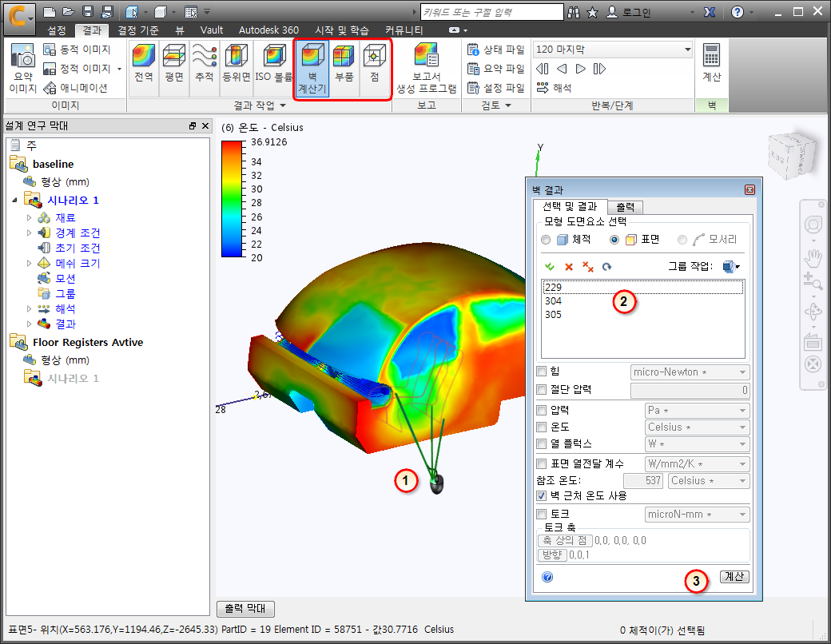831x644 pixels.
Task: Open the W/mm2/K units dropdown
Action: pos(697,464)
